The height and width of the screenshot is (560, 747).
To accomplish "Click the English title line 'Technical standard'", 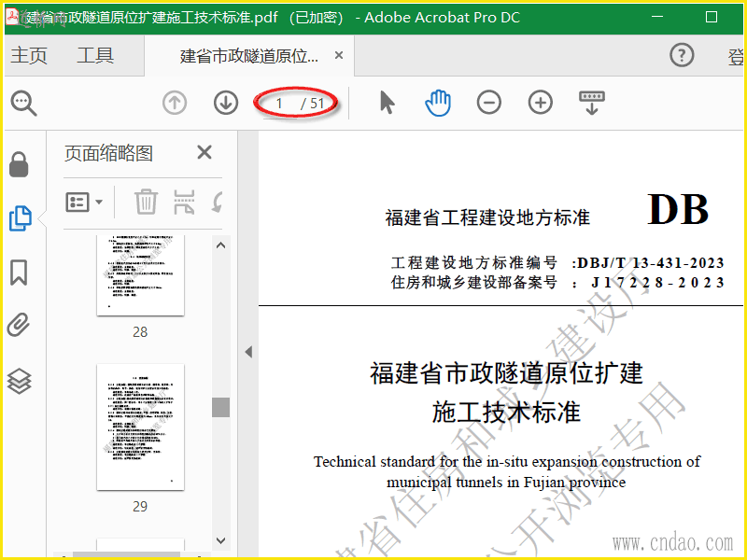I will click(x=507, y=461).
